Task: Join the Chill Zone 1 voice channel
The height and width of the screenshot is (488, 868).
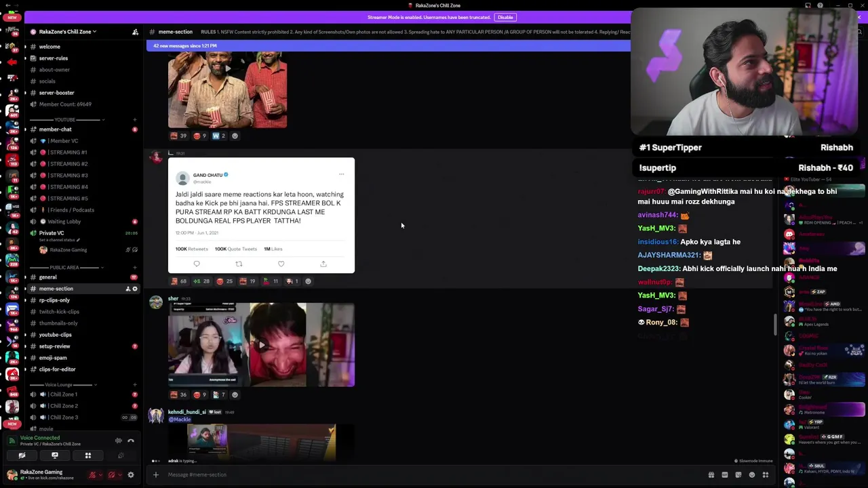Action: tap(62, 394)
